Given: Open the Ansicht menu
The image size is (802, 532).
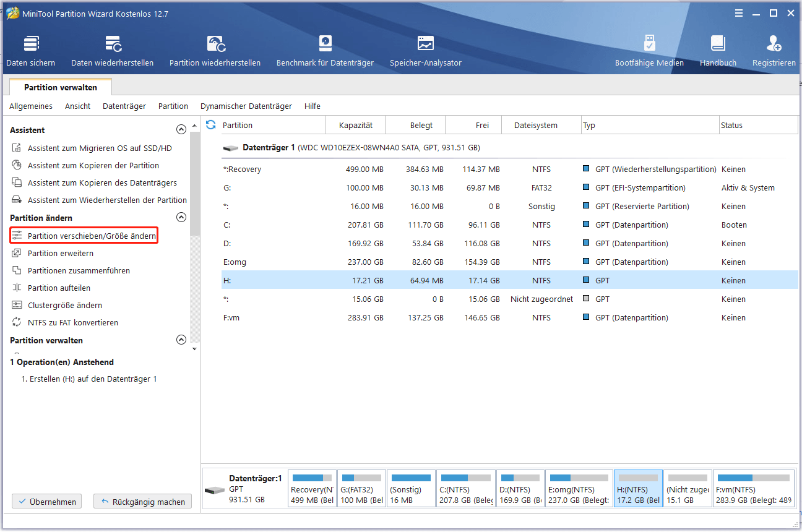Looking at the screenshot, I should pos(78,106).
